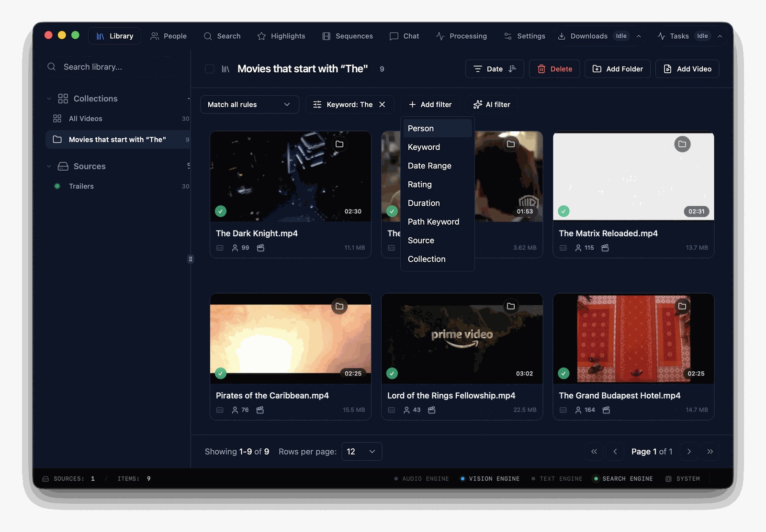This screenshot has width=766, height=532.
Task: Click the people count icon on The Dark Knight
Action: click(x=235, y=248)
